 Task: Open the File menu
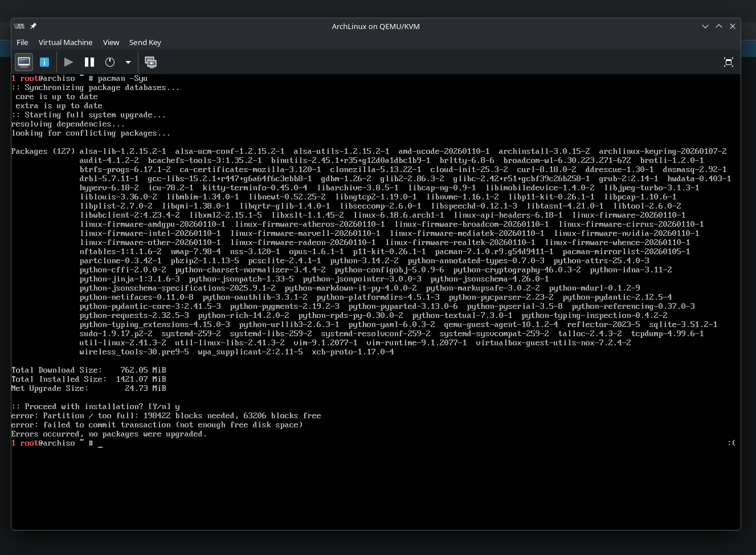coord(22,42)
